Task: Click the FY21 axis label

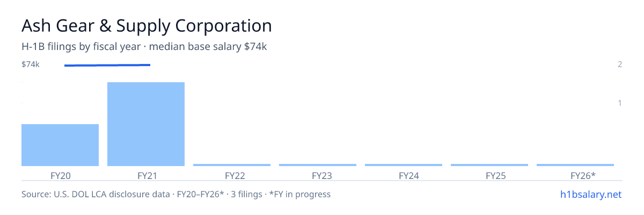Action: pos(146,175)
